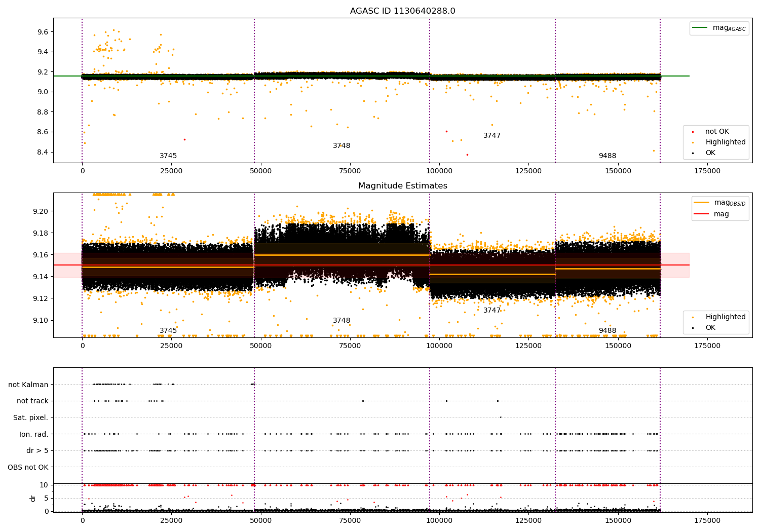This screenshot has width=760, height=532.
Task: Click x tick 50000 under the AGASC plot
Action: 261,171
